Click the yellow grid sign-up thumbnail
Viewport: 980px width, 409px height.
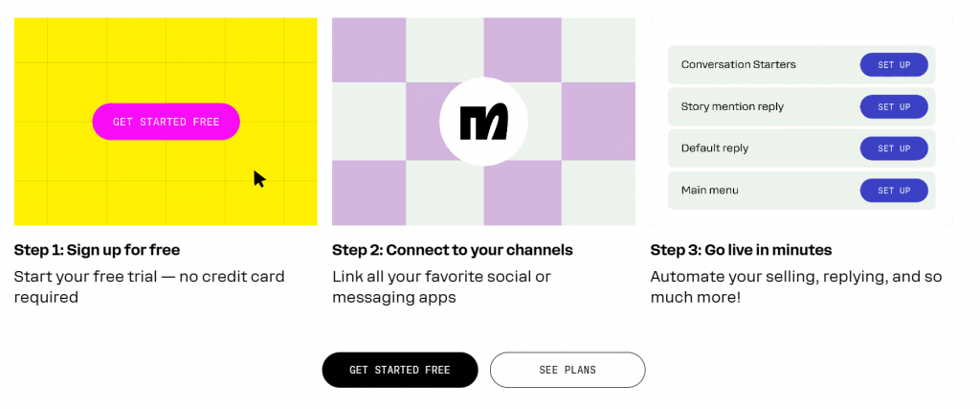coord(166,122)
